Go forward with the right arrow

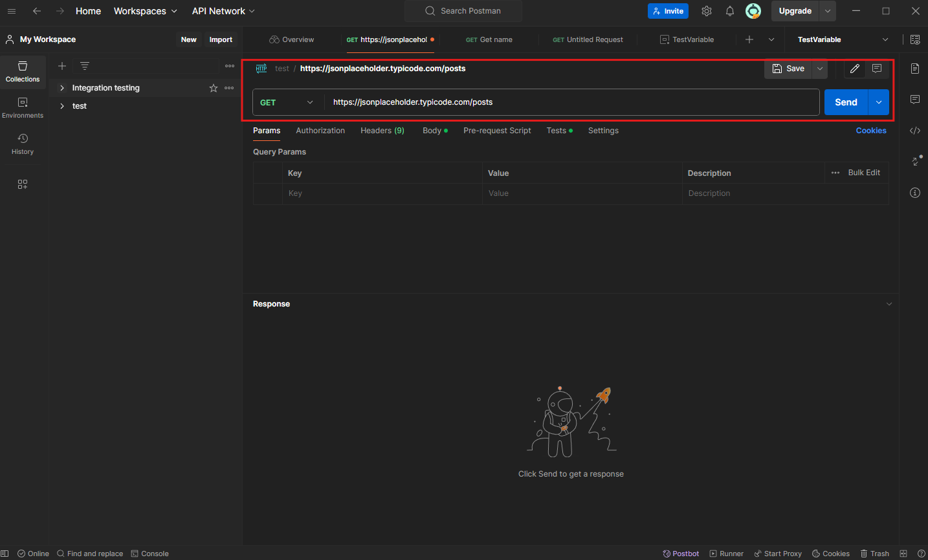(x=60, y=11)
